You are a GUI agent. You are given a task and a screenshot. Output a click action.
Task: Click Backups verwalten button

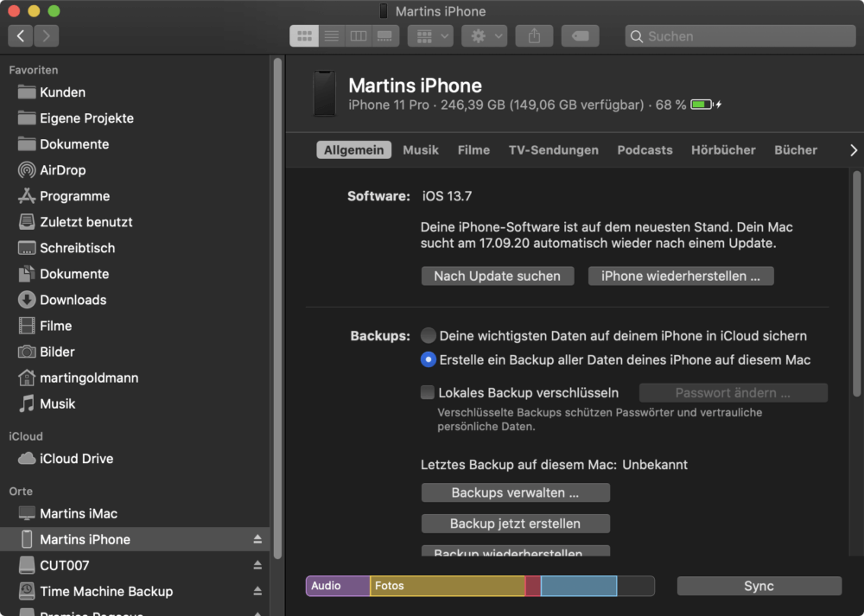tap(516, 492)
